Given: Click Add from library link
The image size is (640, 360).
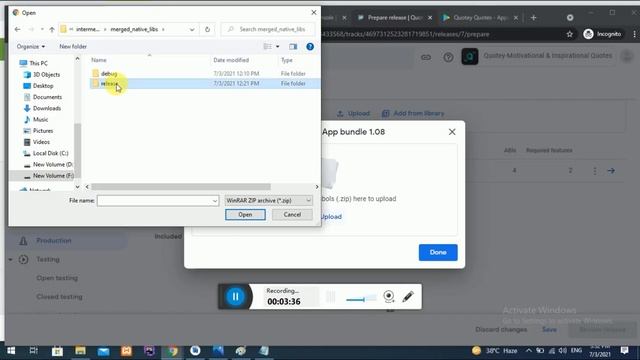Looking at the screenshot, I should tap(413, 113).
